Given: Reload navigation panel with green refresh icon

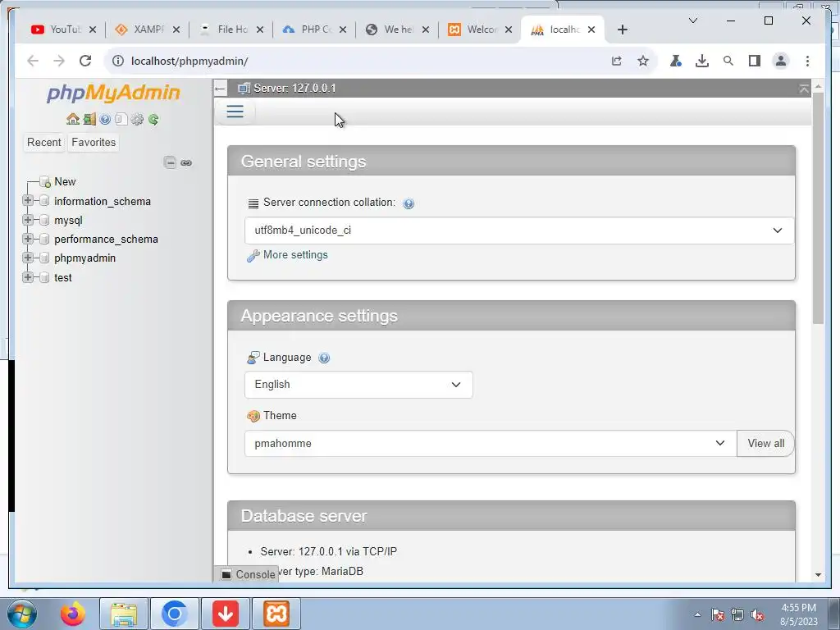Looking at the screenshot, I should [x=153, y=119].
